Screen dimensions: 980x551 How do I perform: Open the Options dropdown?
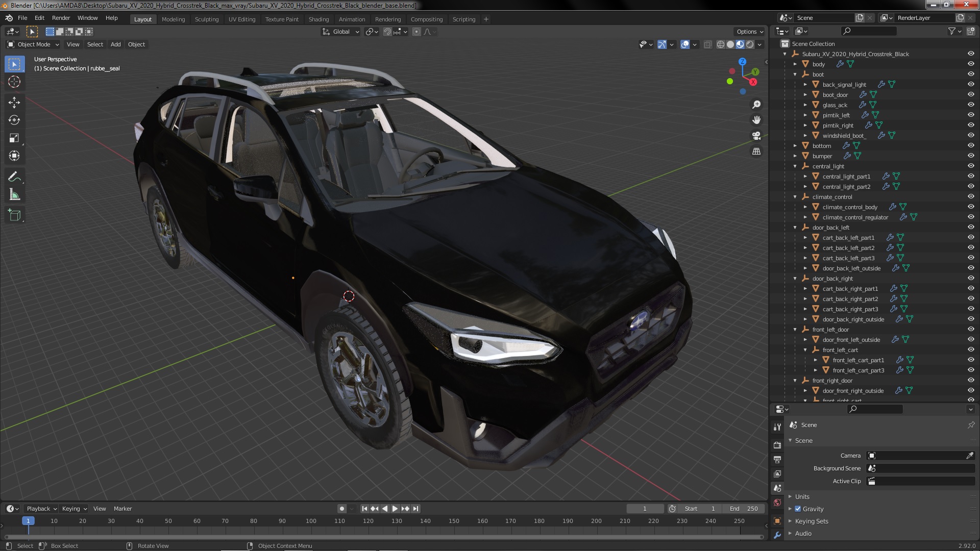click(x=750, y=32)
